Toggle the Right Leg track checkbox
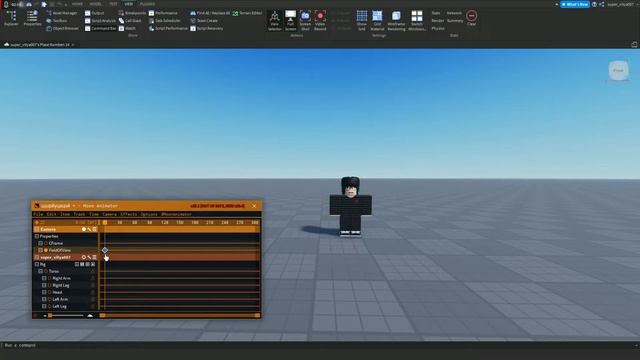The height and width of the screenshot is (360, 640). coord(44,285)
